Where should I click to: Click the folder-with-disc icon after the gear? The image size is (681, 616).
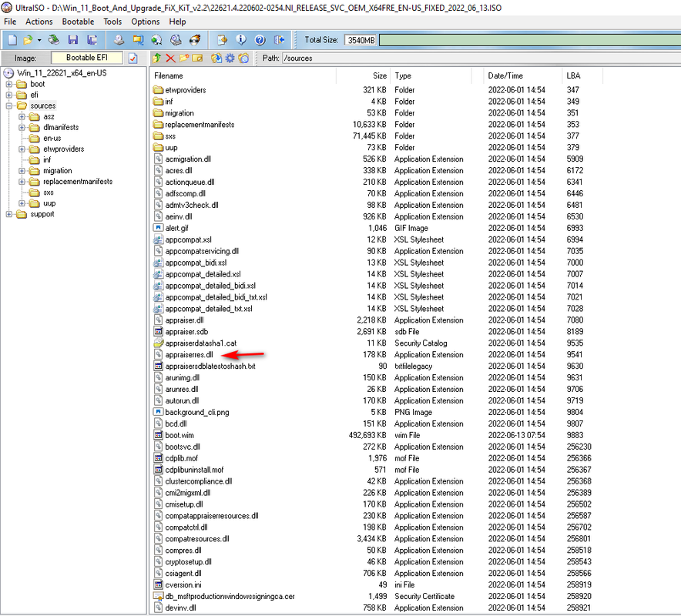(243, 59)
